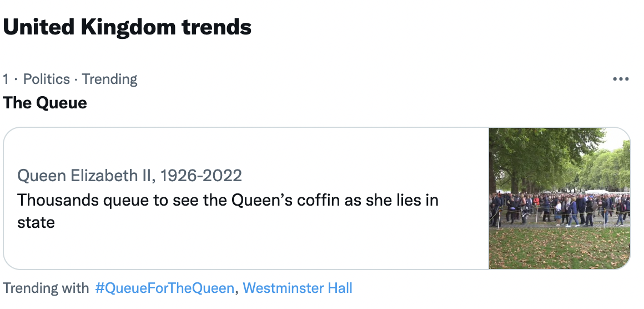Open the queue crowd photo thumbnail

(560, 198)
